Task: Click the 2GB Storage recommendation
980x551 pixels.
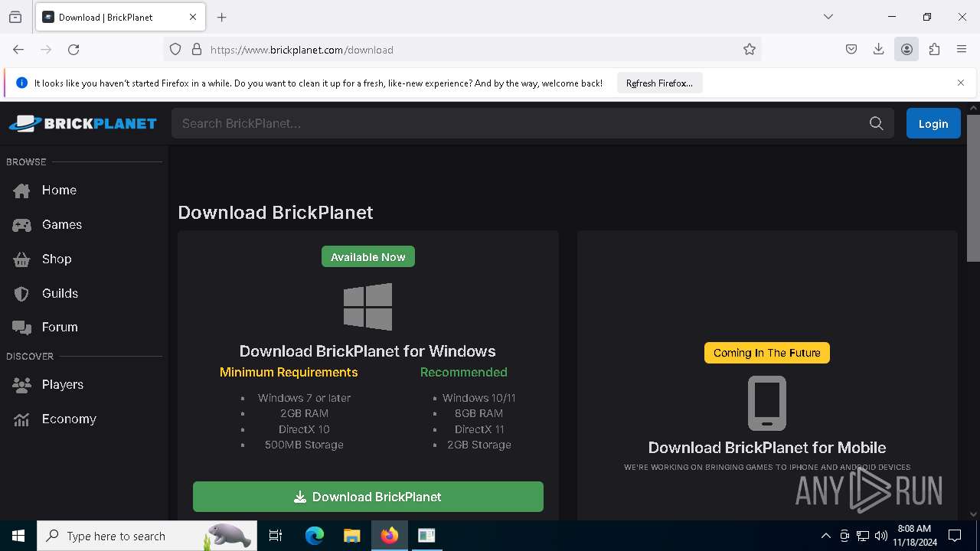Action: (479, 445)
